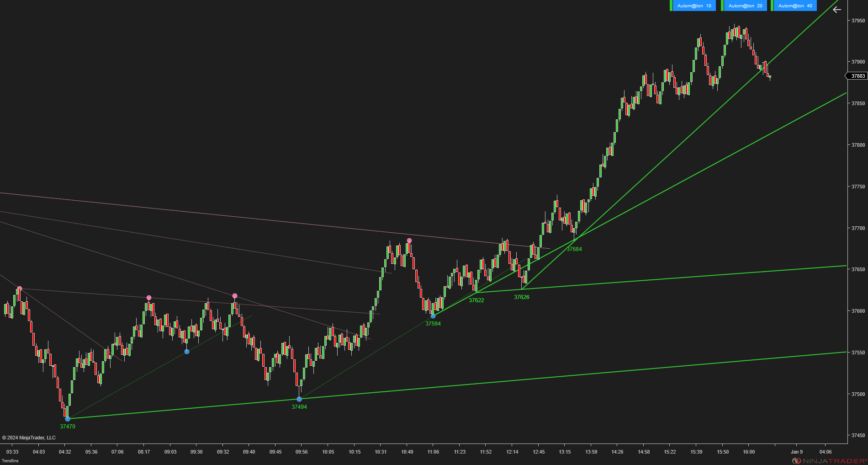Click the 37684 trendline anchor label
Viewport: 868px width, 465px height.
(x=574, y=249)
